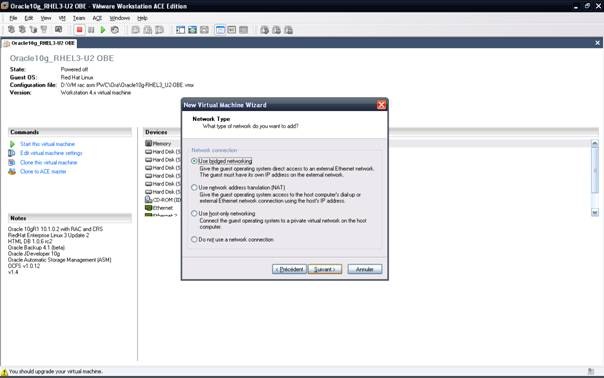
Task: Select Use network address translation (NAT)
Action: click(x=195, y=187)
